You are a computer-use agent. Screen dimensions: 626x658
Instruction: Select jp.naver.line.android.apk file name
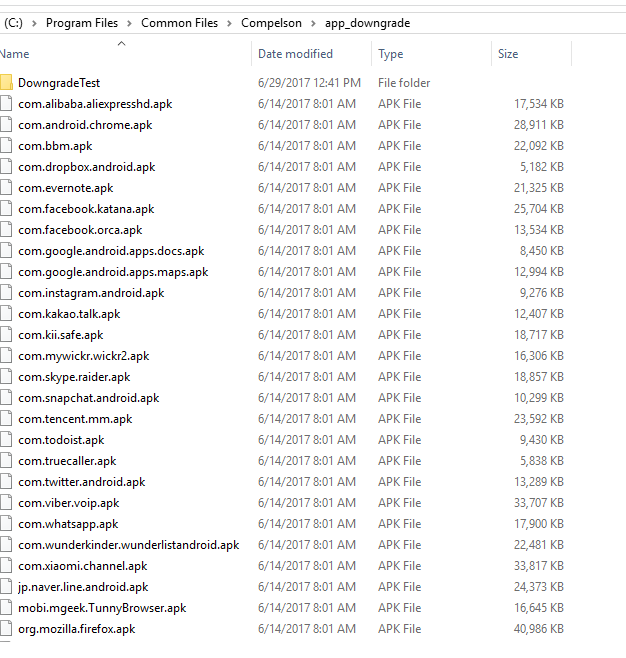[83, 587]
